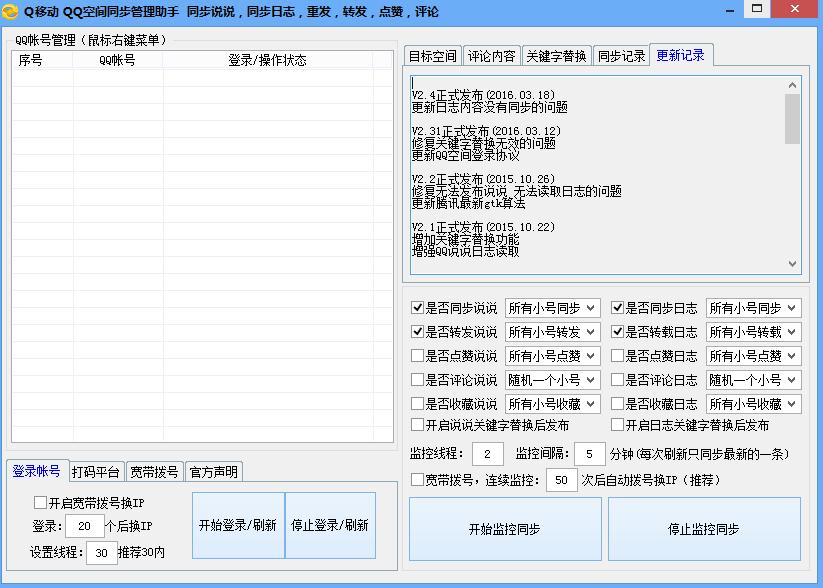Click scroll down arrow in 更新记录 box
This screenshot has width=823, height=588.
pos(793,264)
